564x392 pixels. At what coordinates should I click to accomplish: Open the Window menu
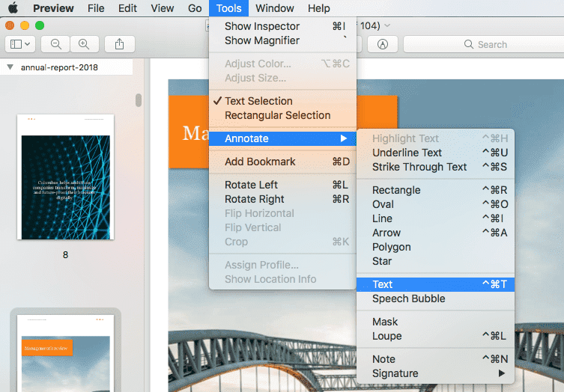tap(274, 8)
